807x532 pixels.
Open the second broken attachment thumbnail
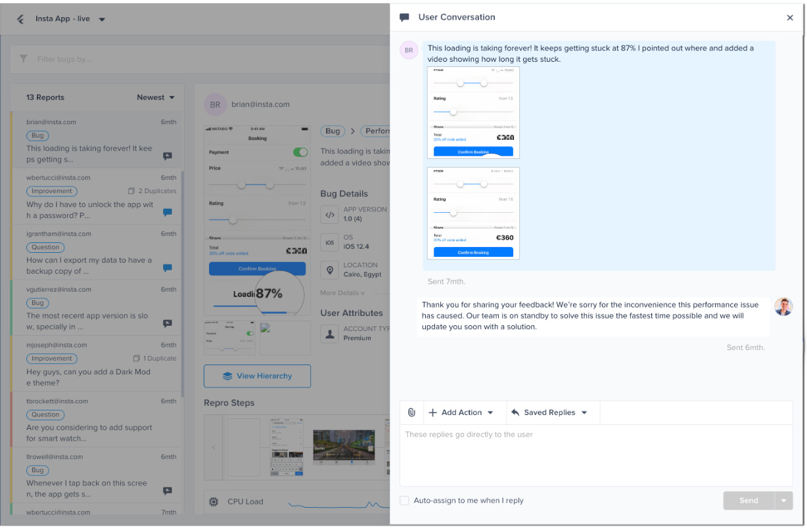click(x=285, y=338)
